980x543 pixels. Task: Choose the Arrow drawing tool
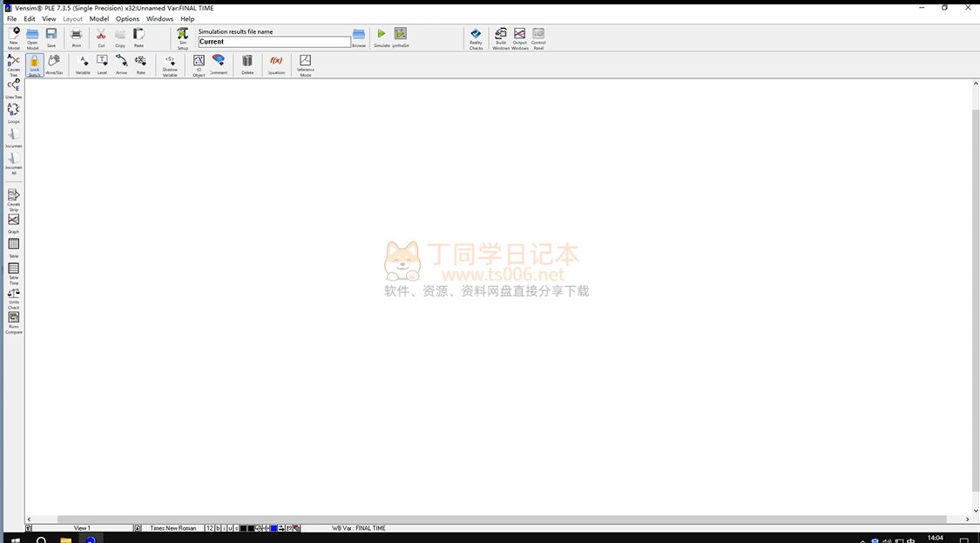click(121, 64)
